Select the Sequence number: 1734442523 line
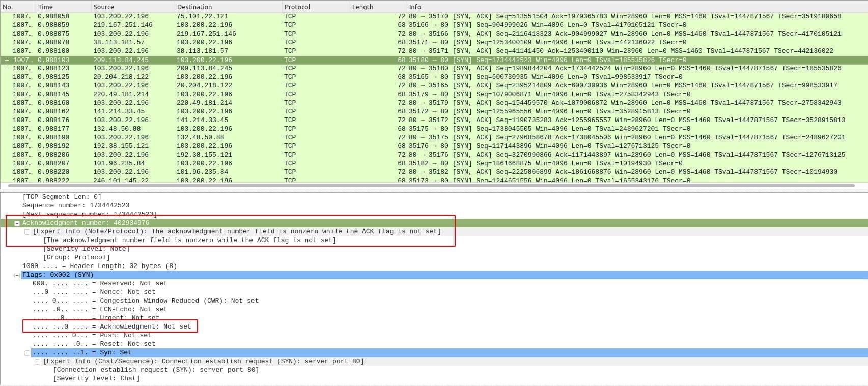 75,205
